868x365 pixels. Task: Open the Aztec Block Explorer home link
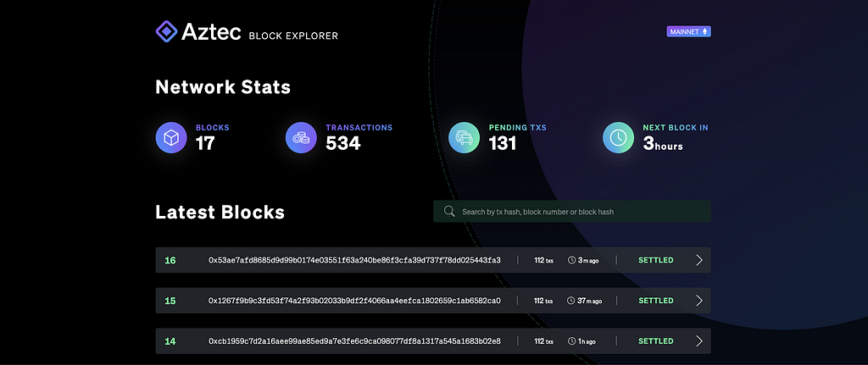pyautogui.click(x=247, y=32)
